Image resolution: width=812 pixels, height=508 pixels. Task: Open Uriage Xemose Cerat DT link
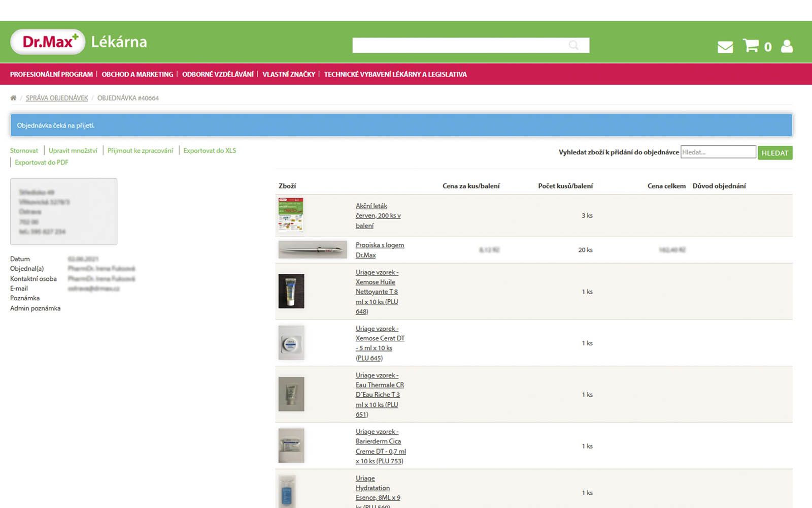coord(380,343)
